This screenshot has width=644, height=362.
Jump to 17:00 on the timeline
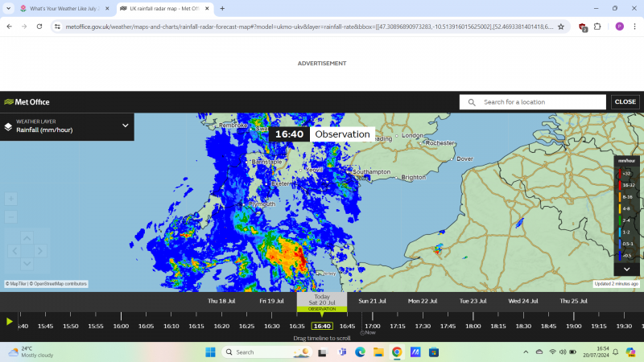(373, 326)
